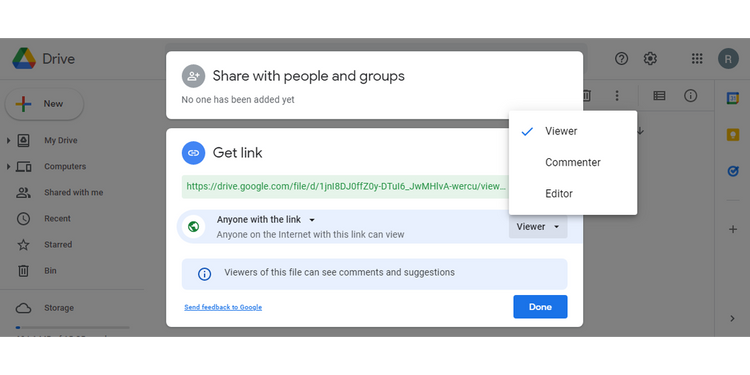
Task: Click No one has been added yet text
Action: pyautogui.click(x=238, y=100)
